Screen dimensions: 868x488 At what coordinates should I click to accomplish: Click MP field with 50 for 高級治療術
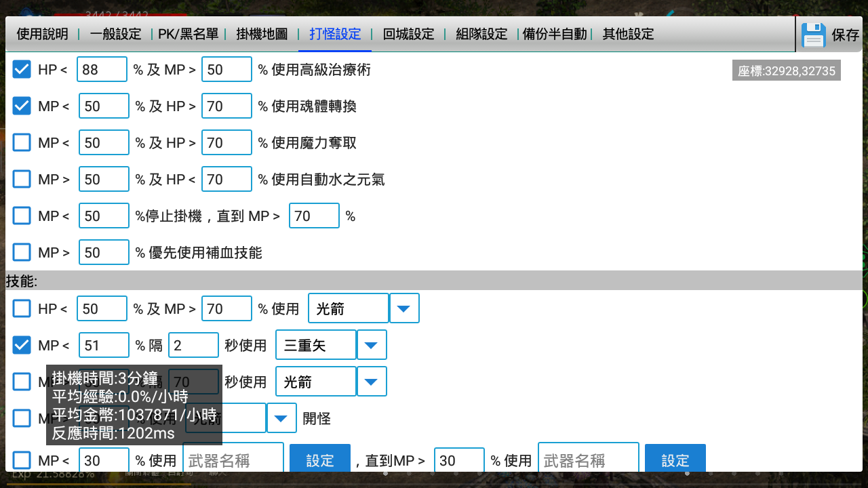(x=226, y=69)
